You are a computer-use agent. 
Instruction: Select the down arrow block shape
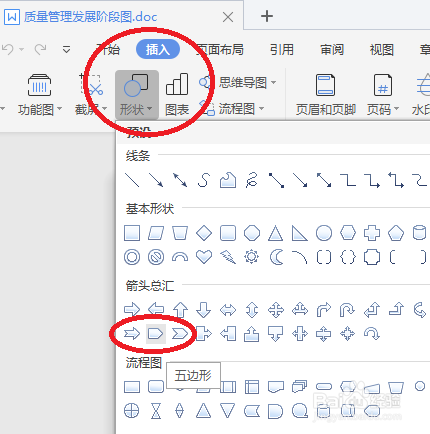204,310
